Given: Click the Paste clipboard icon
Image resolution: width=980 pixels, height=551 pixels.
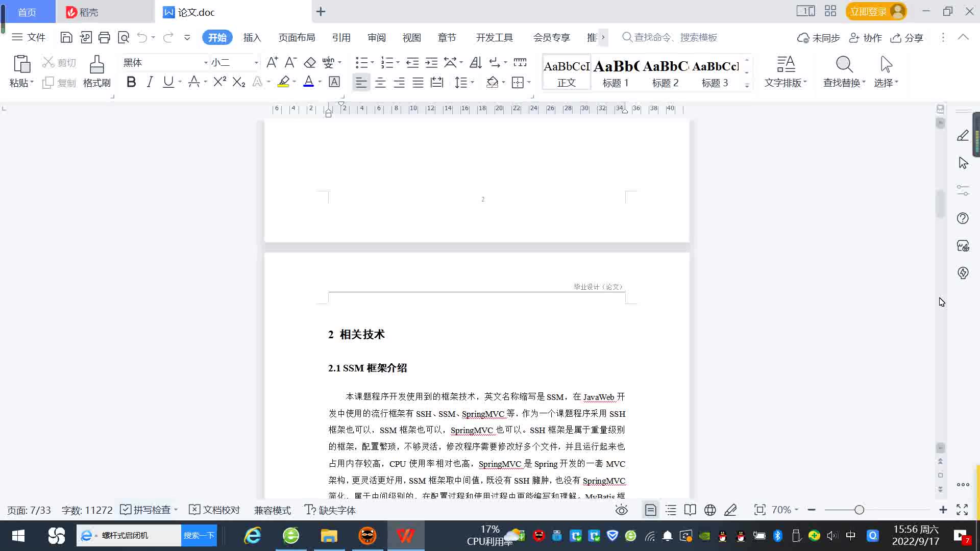Looking at the screenshot, I should tap(21, 64).
